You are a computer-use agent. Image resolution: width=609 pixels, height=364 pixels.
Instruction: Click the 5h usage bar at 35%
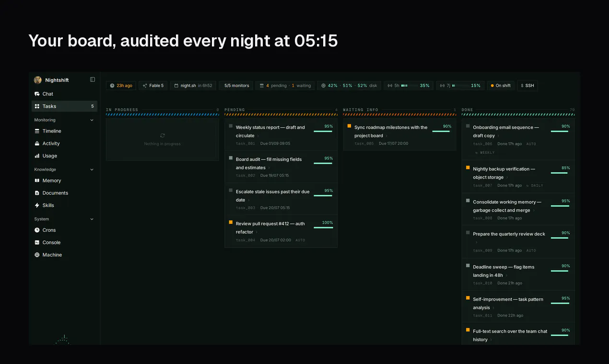[409, 86]
